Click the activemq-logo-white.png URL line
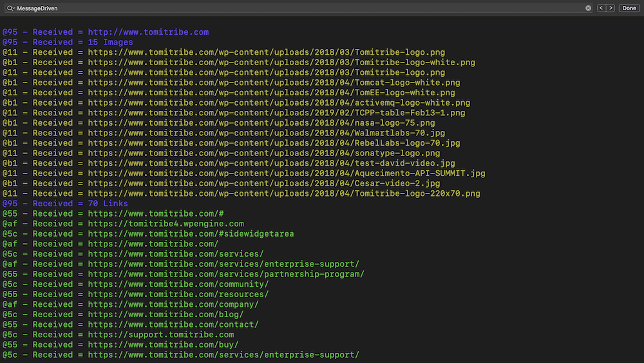This screenshot has height=363, width=644. click(x=236, y=103)
